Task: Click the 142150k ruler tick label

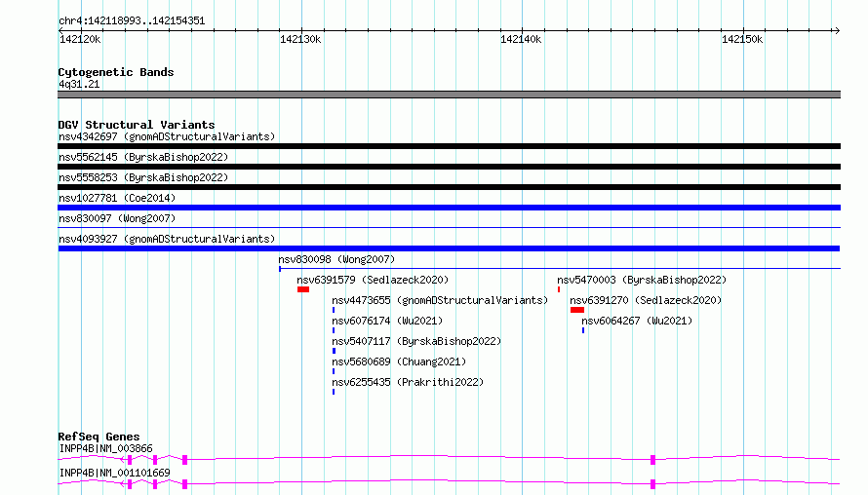Action: click(742, 39)
